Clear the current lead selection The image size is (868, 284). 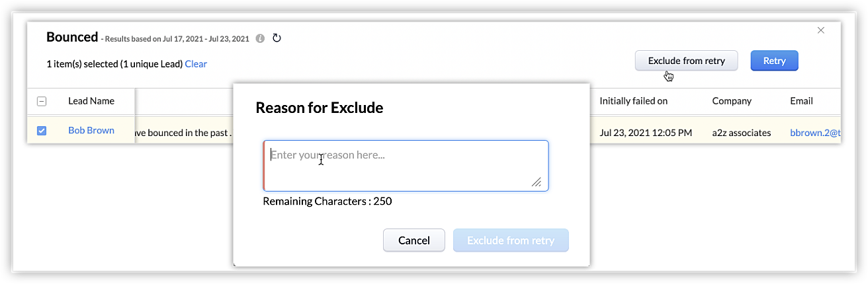[x=196, y=64]
